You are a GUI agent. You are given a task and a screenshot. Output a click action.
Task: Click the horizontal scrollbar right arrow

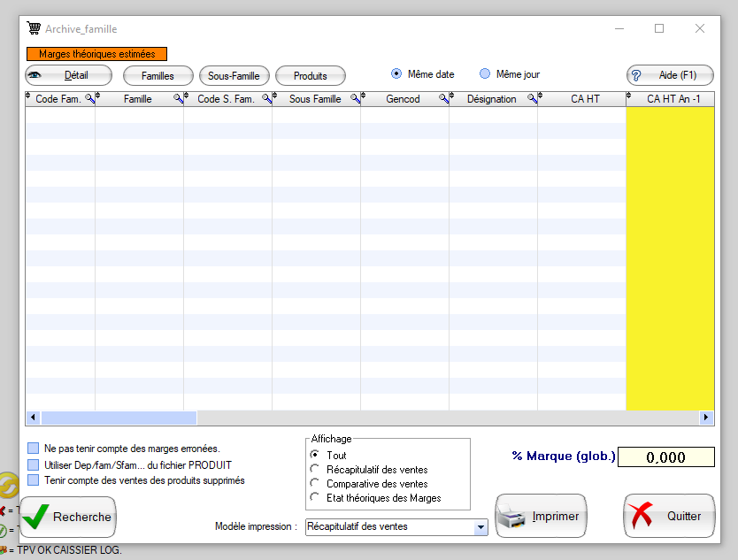706,418
